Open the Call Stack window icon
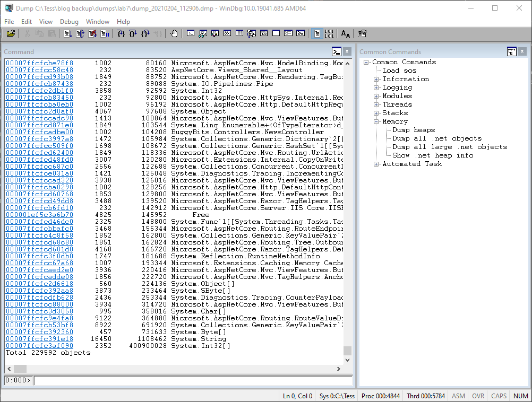Screen dimensions: 532x402 (x=252, y=33)
